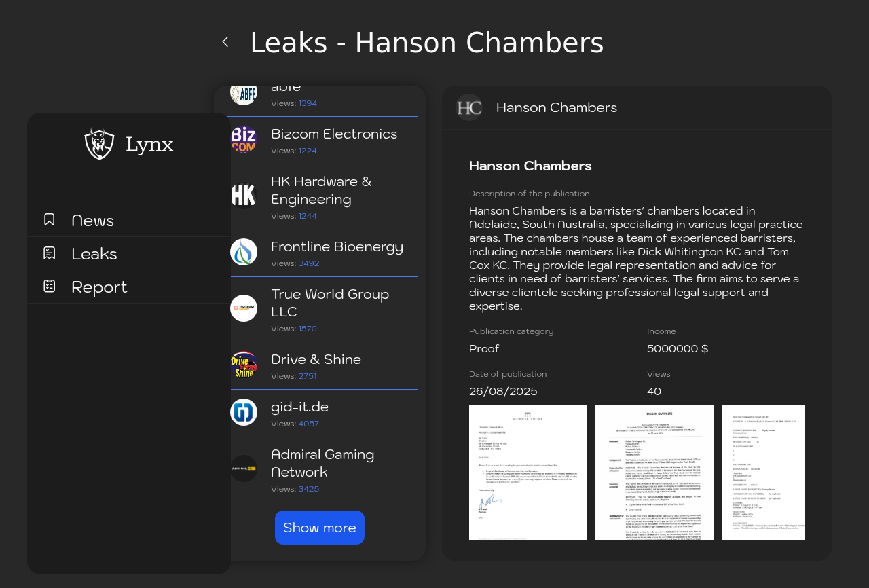Click the Proof category value
Image resolution: width=869 pixels, height=588 pixels.
coord(484,349)
